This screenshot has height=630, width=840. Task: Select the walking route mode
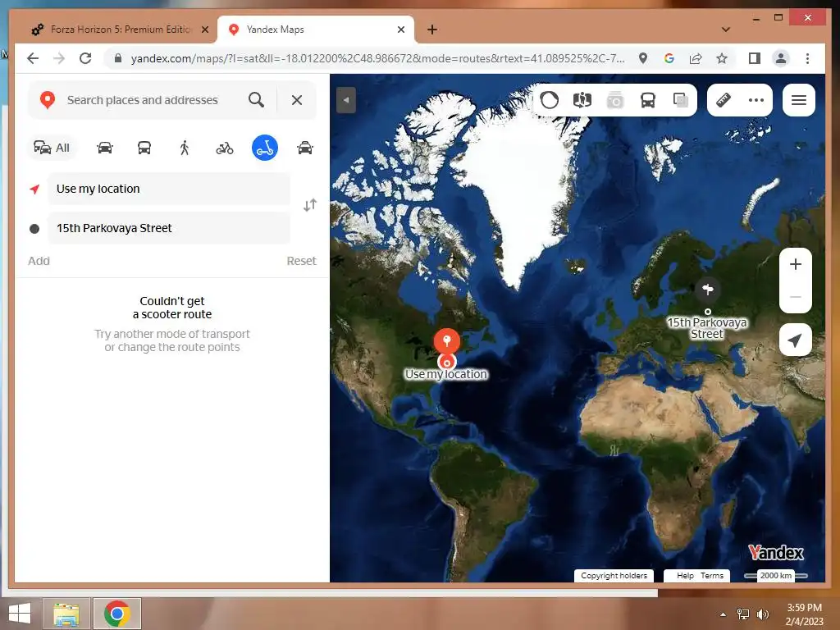185,148
